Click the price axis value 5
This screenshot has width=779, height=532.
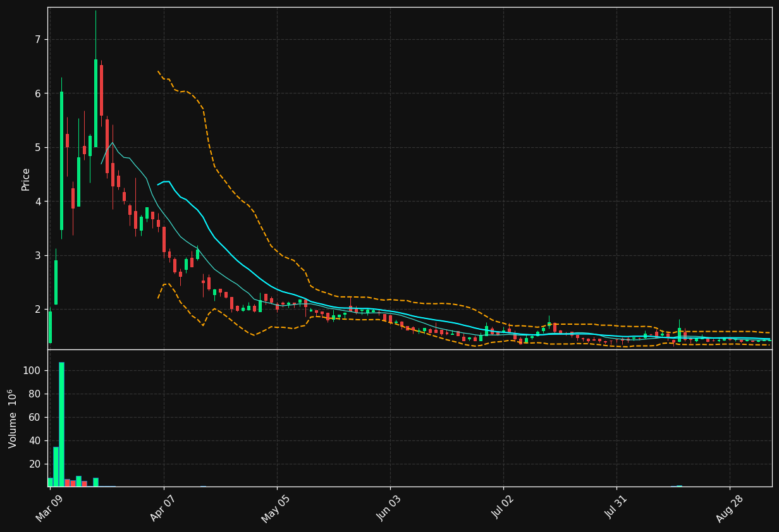point(37,148)
